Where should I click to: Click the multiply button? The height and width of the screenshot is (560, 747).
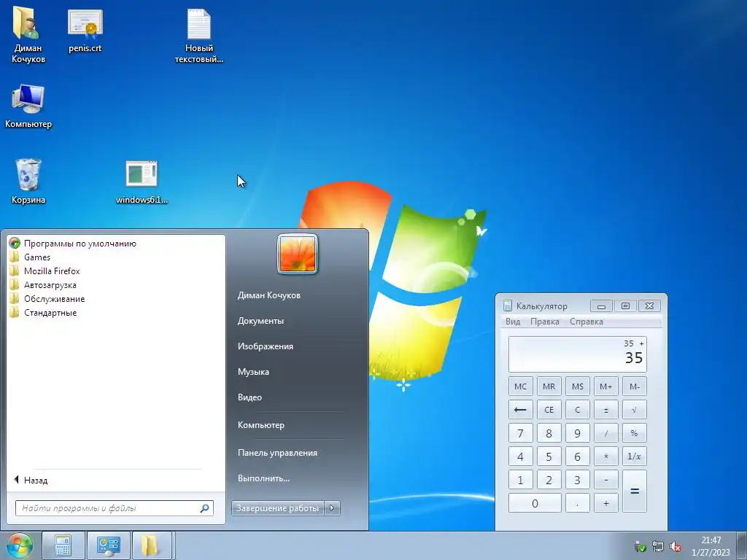pyautogui.click(x=606, y=456)
